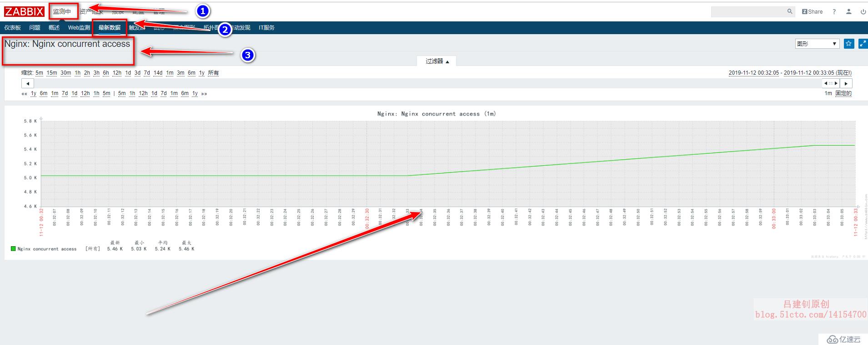Switch to fullscreen with the expand icon
Viewport: 868px width, 345px height.
tap(863, 44)
